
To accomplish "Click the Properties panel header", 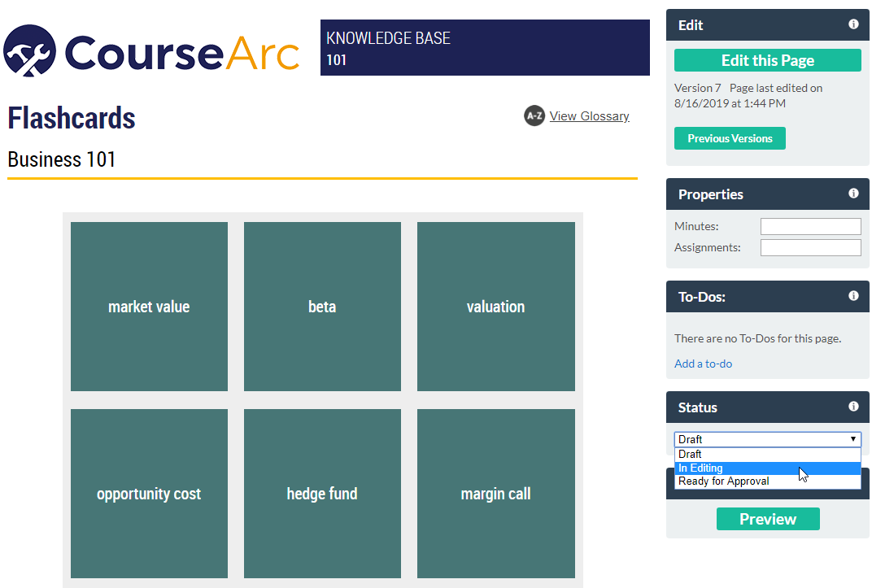I will pos(767,194).
